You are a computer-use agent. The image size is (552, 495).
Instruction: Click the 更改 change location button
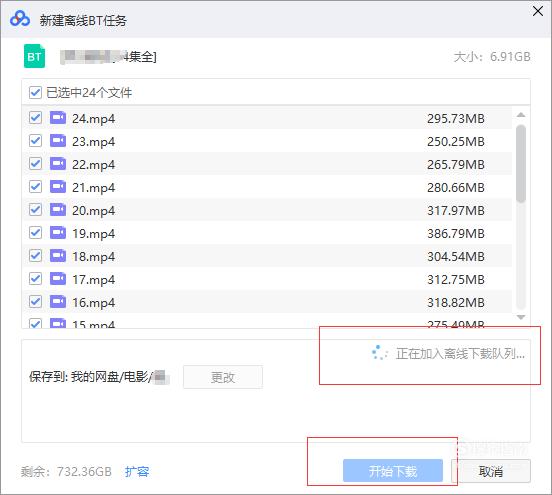[x=223, y=377]
